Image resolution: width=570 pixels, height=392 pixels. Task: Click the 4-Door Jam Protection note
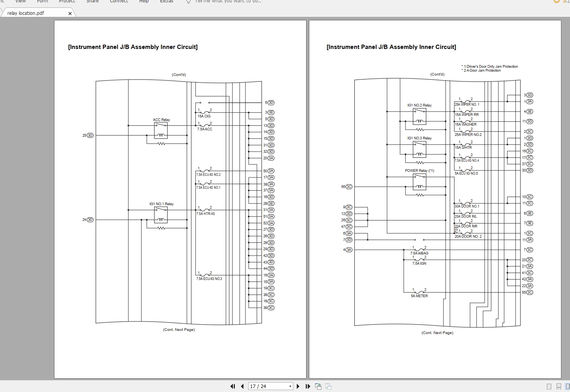point(481,70)
